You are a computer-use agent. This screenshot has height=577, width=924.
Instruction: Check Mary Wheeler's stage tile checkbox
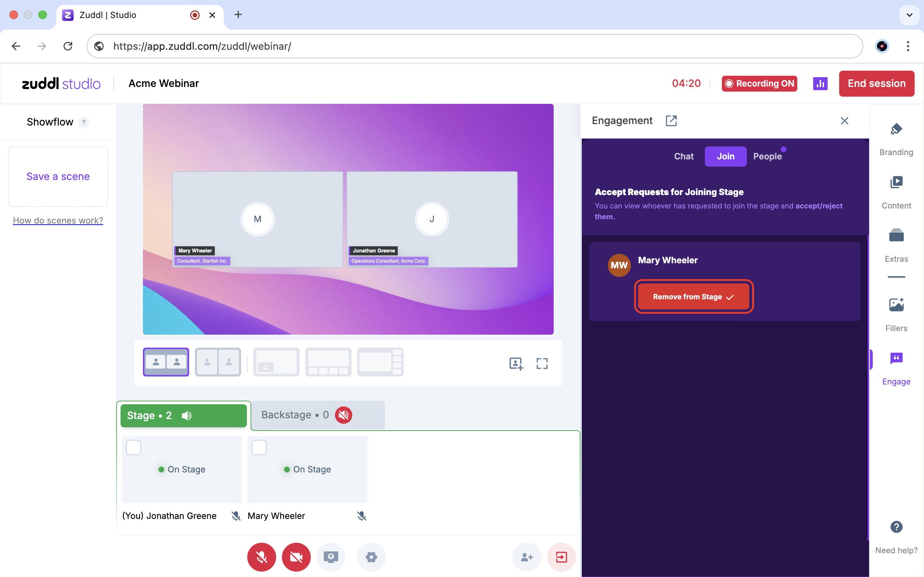[259, 447]
